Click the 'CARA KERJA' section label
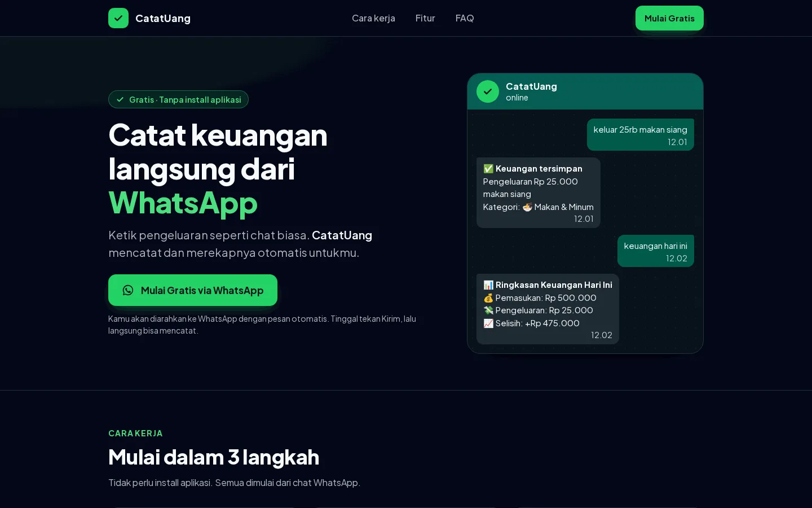 [x=135, y=433]
